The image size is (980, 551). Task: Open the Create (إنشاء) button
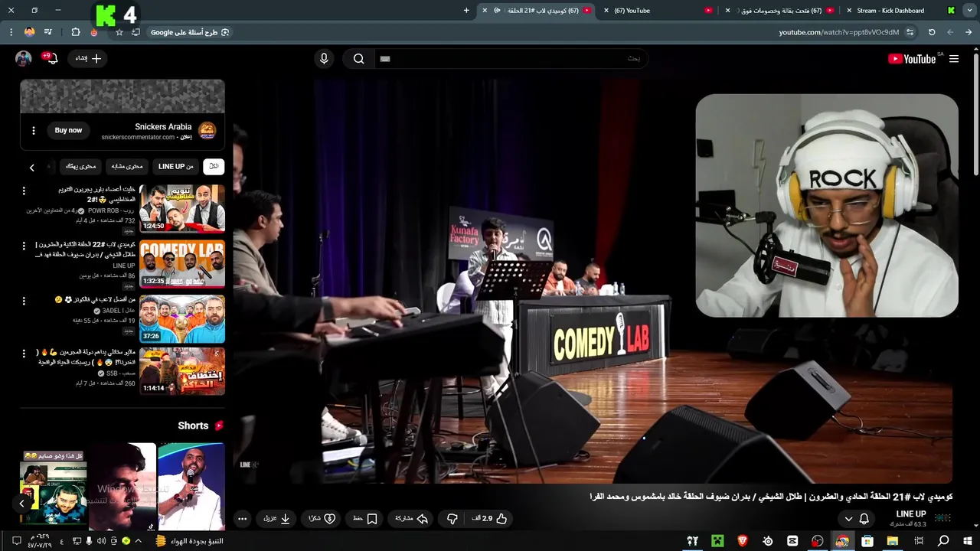[87, 59]
